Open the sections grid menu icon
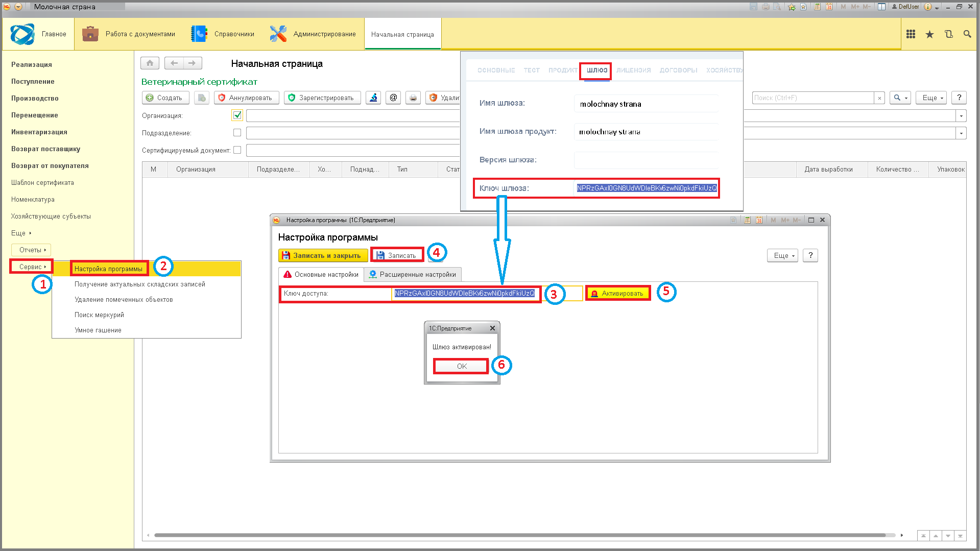 pyautogui.click(x=911, y=34)
